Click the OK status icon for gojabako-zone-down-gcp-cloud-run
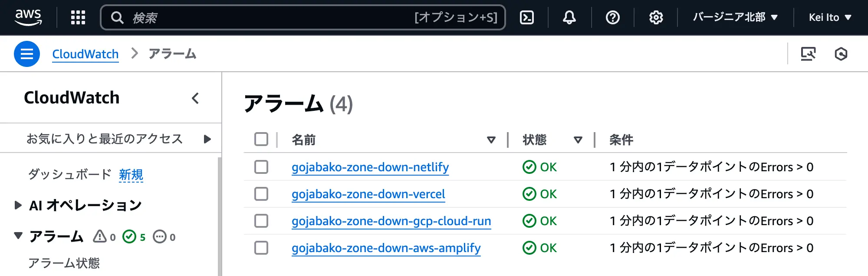The width and height of the screenshot is (868, 276). [529, 221]
